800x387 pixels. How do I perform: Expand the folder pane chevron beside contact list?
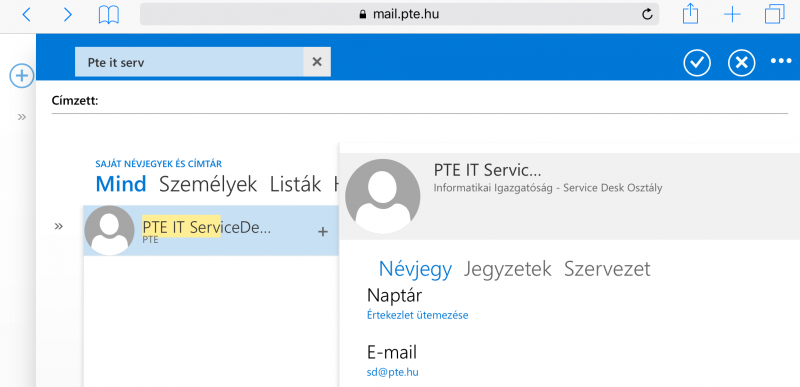(59, 226)
